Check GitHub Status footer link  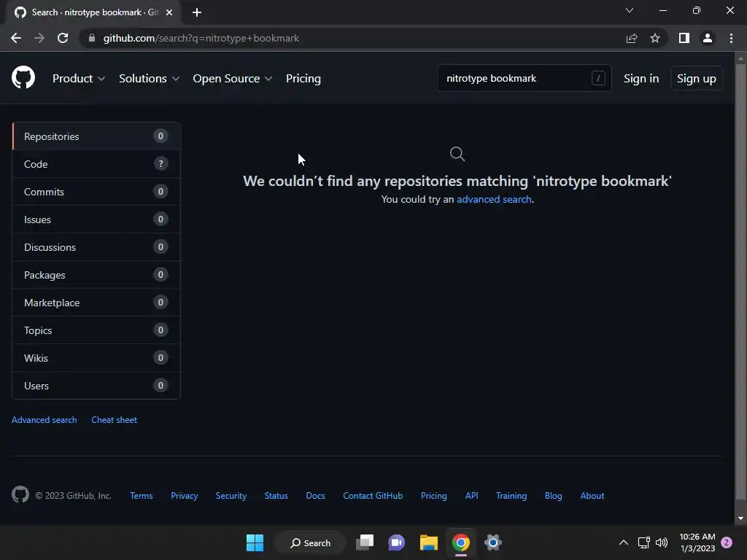coord(276,495)
